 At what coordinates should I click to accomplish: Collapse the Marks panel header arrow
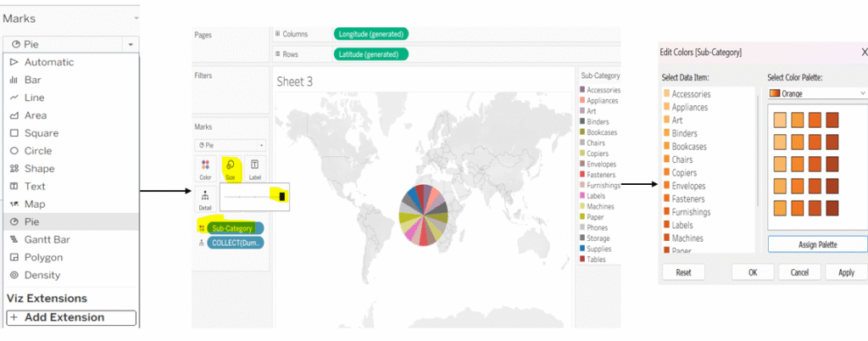tap(135, 18)
